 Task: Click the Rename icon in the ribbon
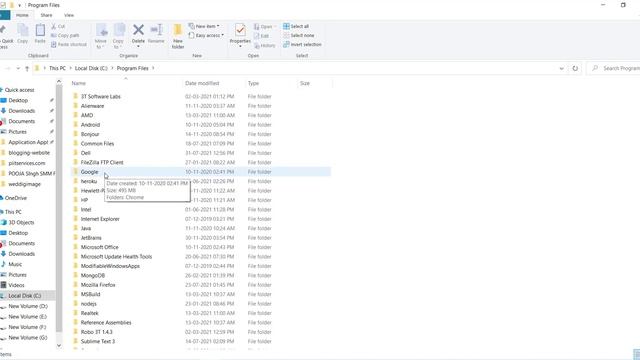click(x=156, y=30)
